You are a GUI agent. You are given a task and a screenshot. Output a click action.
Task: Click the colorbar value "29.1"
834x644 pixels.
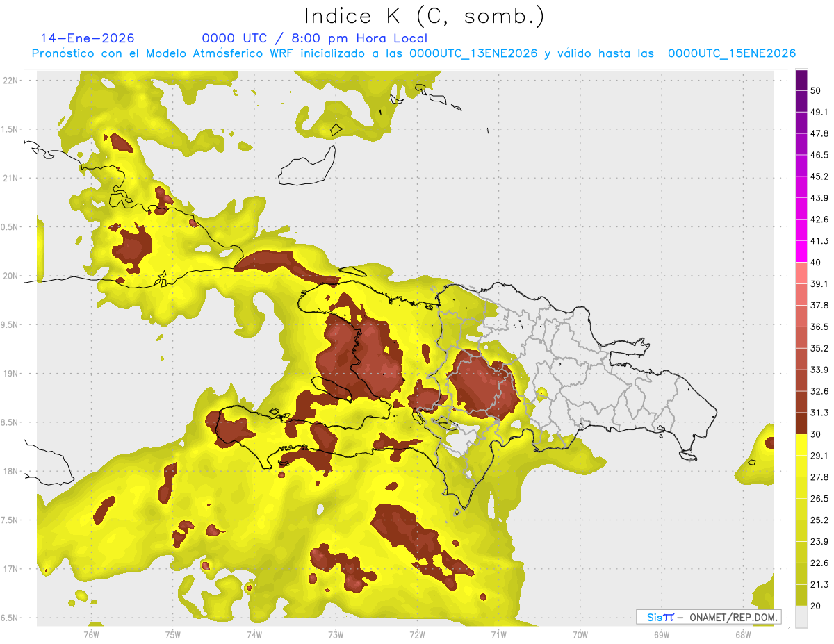click(x=819, y=456)
